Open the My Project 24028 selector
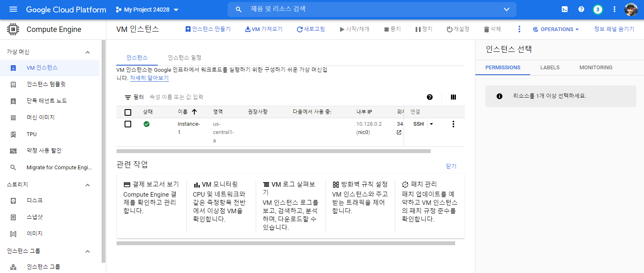This screenshot has width=644, height=273. coord(147,10)
